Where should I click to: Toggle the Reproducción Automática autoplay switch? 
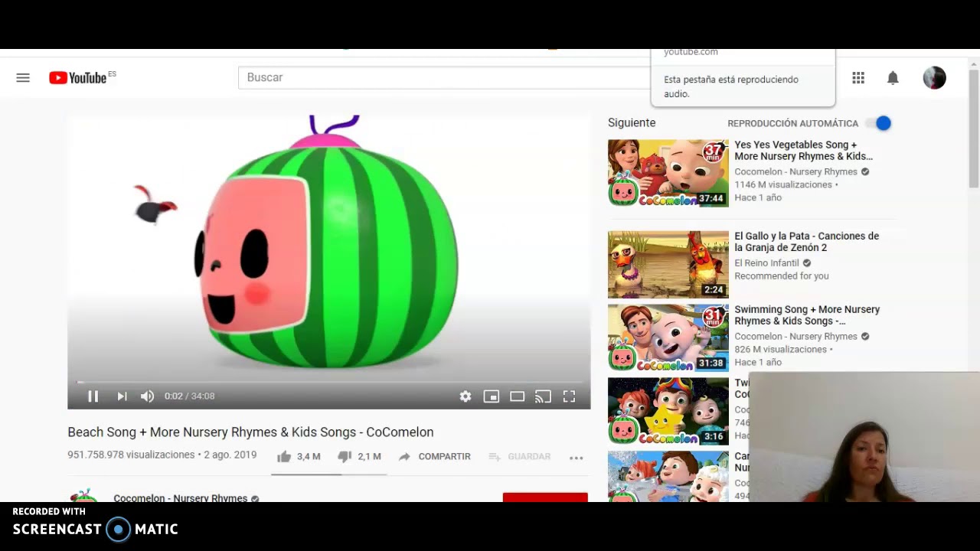[879, 123]
